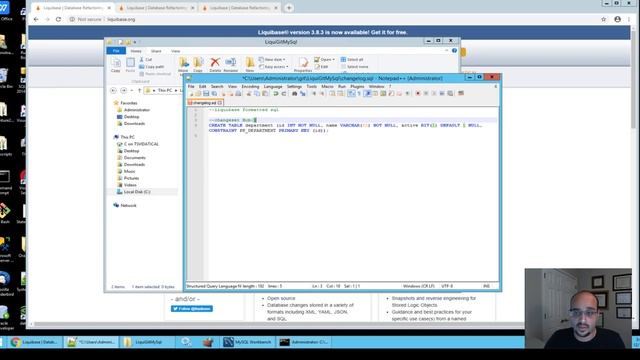The image size is (640, 360).
Task: Click New file icon in Notepad++ toolbar
Action: pos(191,93)
